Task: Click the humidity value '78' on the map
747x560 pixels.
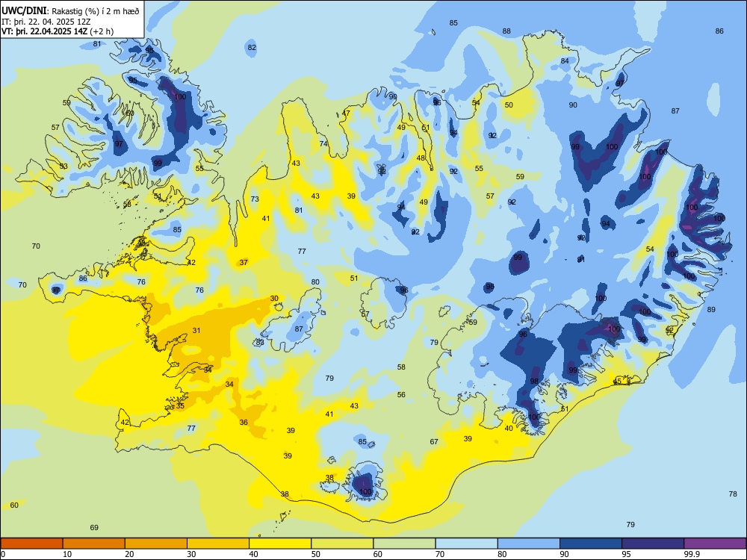Action: click(733, 494)
